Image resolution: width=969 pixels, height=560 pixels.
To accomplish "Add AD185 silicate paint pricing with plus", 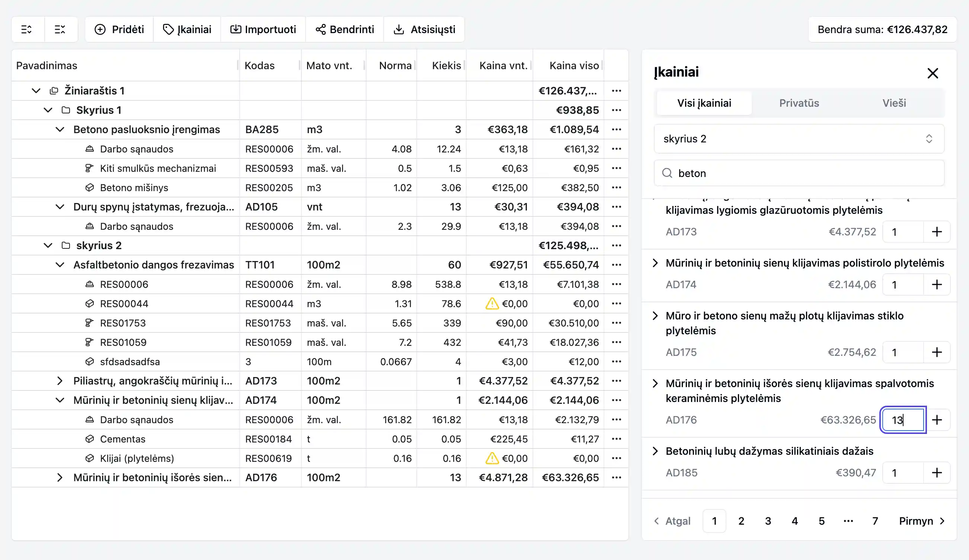I will point(937,473).
